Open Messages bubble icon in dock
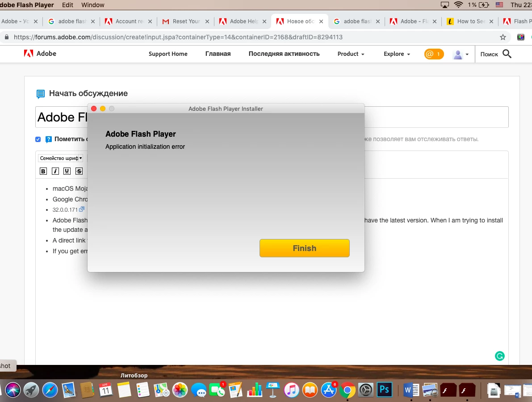 point(199,390)
